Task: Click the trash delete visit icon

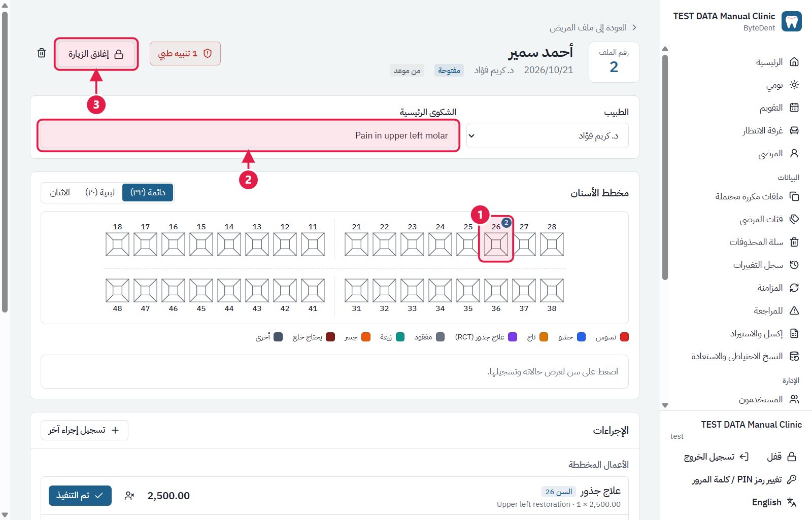Action: point(42,53)
